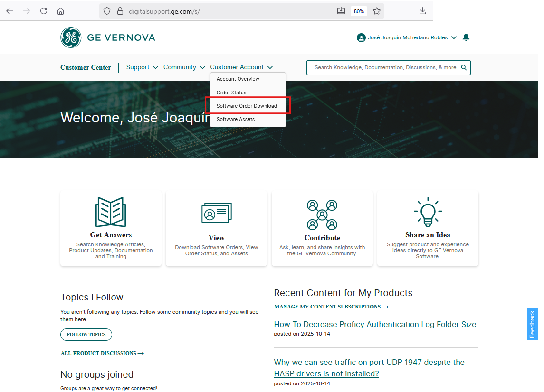Click the Recent Content for My Products heading

pos(343,293)
